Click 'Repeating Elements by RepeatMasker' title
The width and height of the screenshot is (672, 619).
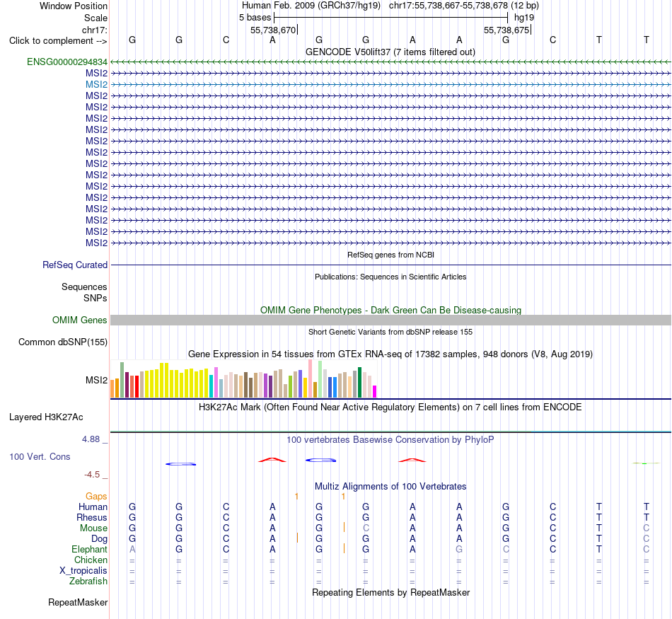point(391,592)
